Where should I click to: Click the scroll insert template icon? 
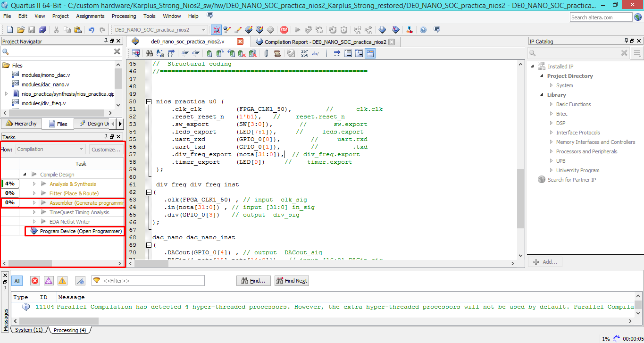[277, 53]
